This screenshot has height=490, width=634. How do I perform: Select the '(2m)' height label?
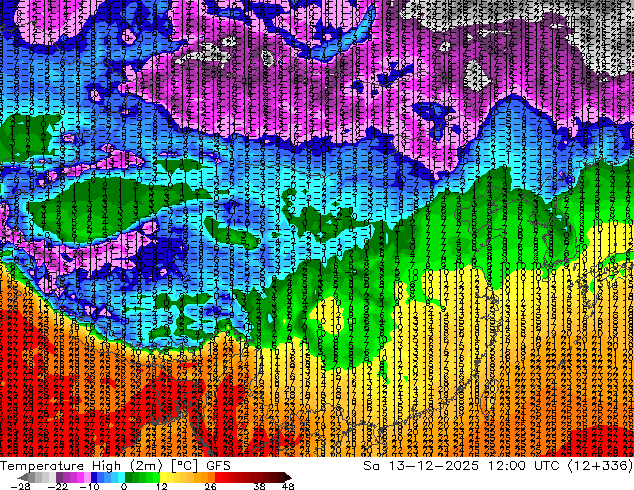pyautogui.click(x=146, y=466)
